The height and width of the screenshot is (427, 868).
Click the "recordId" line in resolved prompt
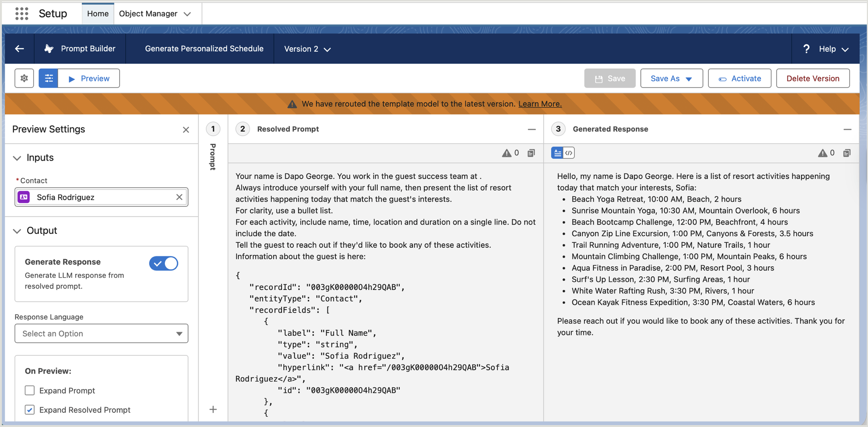[x=327, y=287]
